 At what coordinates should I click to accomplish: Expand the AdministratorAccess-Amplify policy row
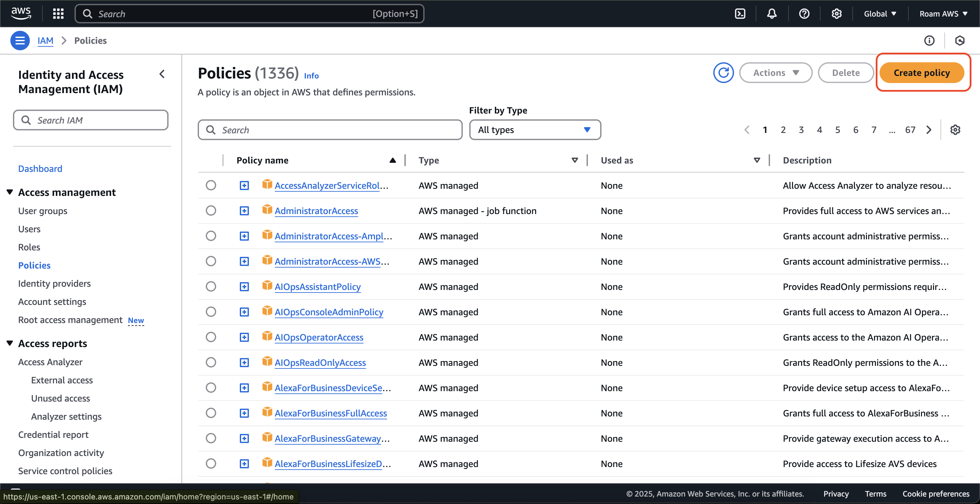[x=244, y=236]
